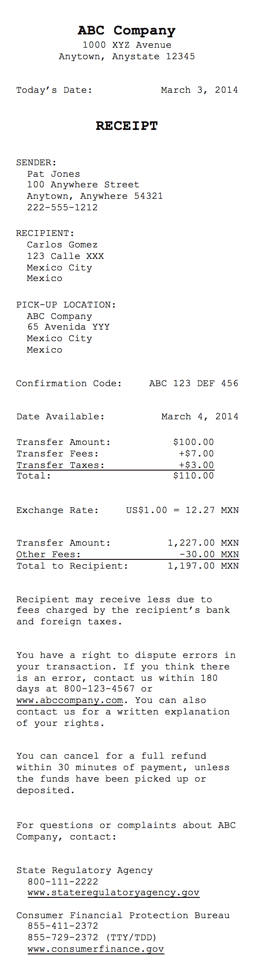
Task: Click the ABC Company heading
Action: [127, 30]
